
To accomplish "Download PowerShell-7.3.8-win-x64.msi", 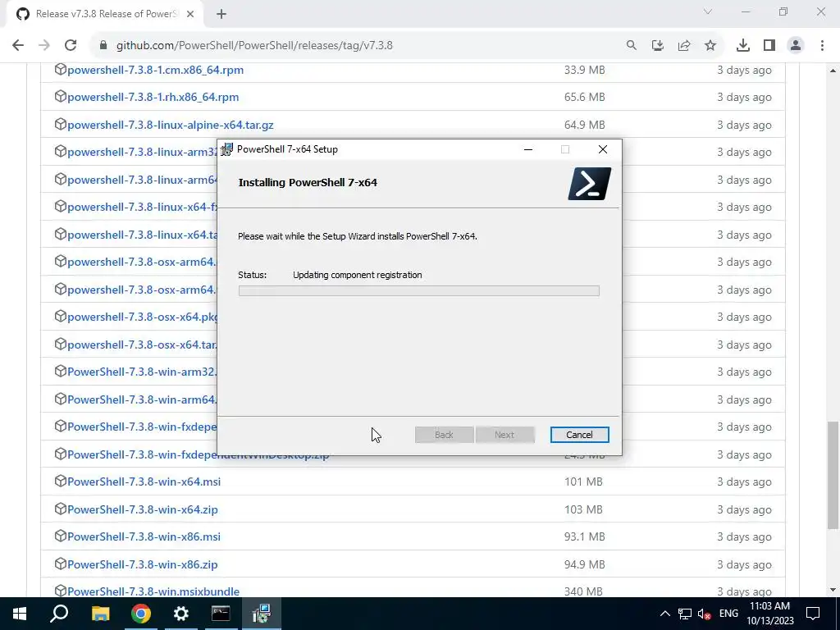I will (144, 482).
